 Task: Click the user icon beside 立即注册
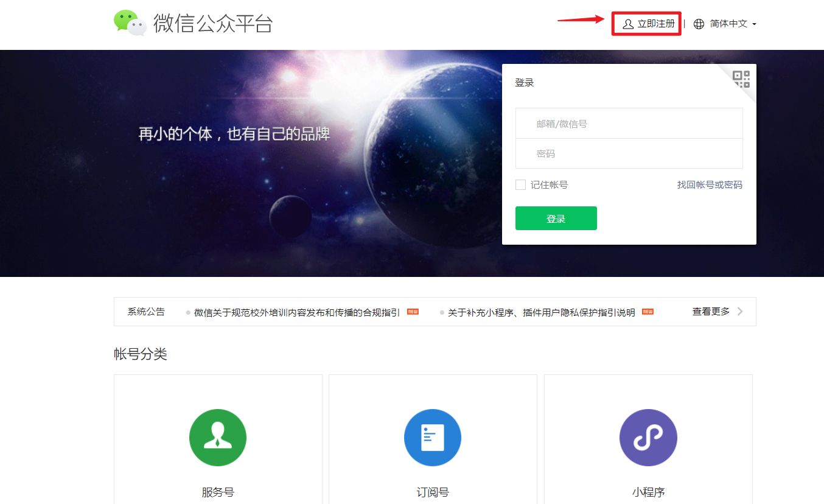627,24
